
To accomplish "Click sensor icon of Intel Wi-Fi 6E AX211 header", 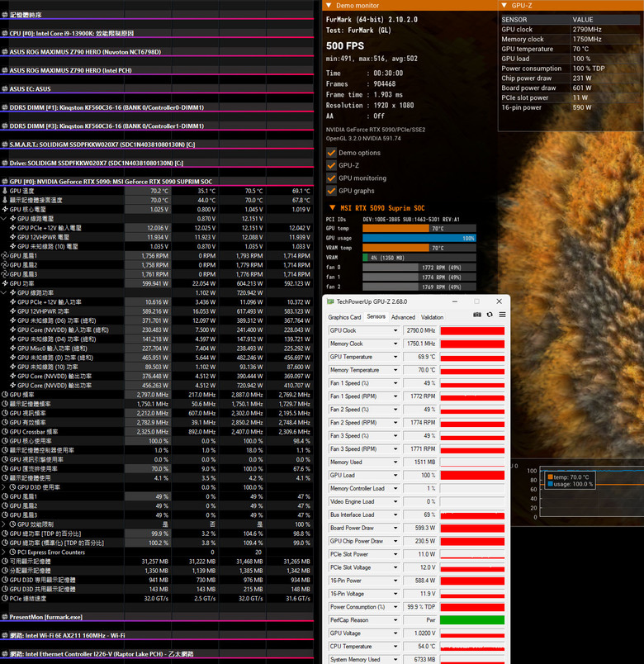I will (x=5, y=636).
